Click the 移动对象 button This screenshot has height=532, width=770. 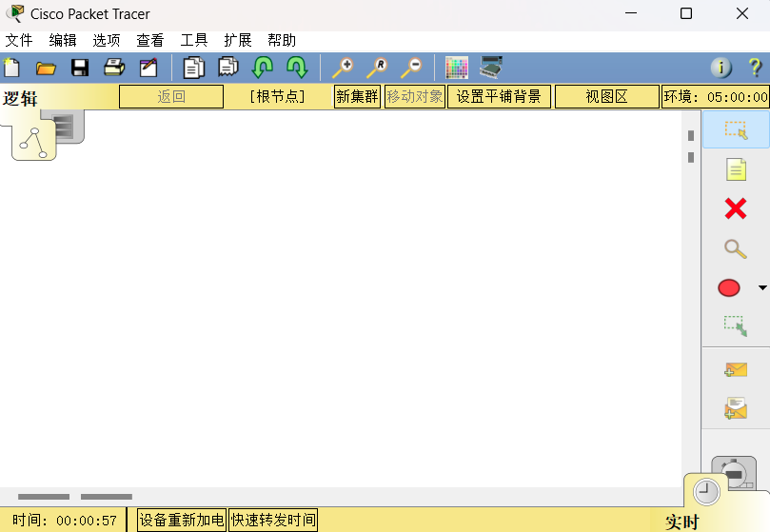point(414,96)
